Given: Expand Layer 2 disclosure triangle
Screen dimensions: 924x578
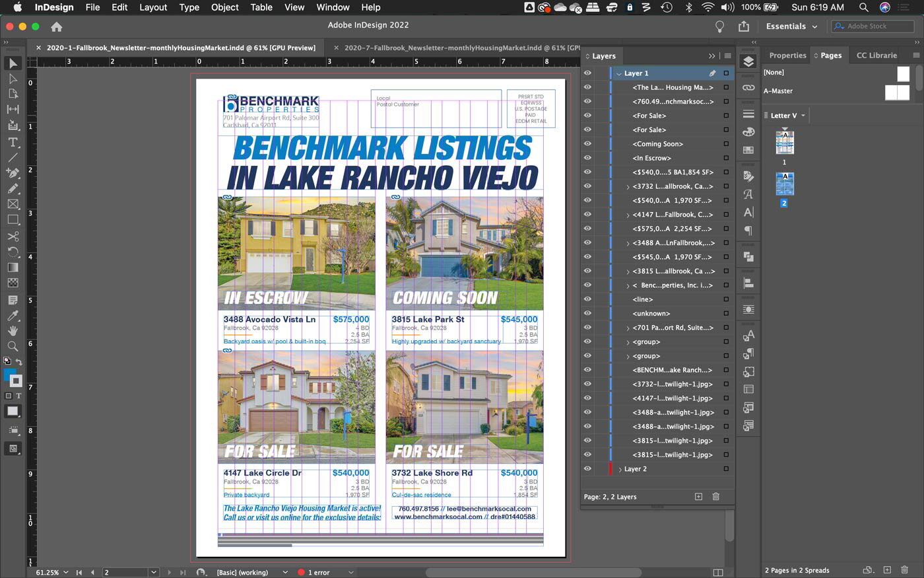Looking at the screenshot, I should click(619, 469).
